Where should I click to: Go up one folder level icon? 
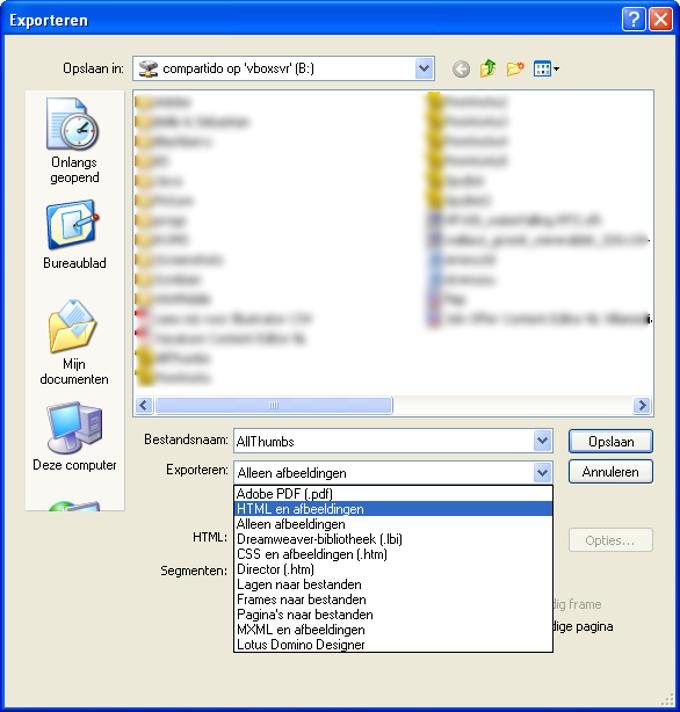pyautogui.click(x=488, y=69)
